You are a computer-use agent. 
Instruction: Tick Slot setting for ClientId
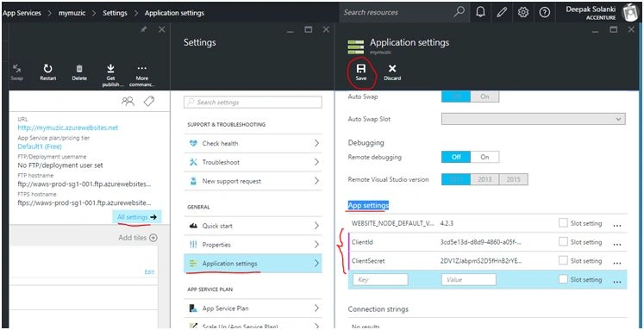[x=563, y=242]
